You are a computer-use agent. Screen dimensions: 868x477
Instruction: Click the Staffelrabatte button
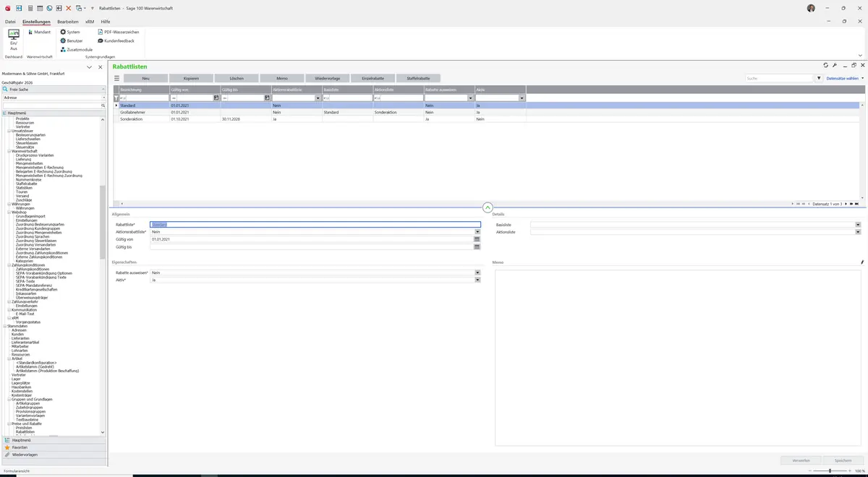click(418, 78)
